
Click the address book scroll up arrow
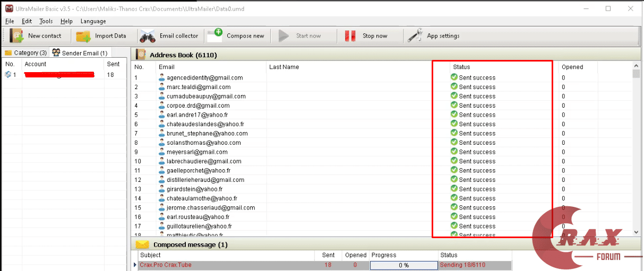click(x=636, y=65)
